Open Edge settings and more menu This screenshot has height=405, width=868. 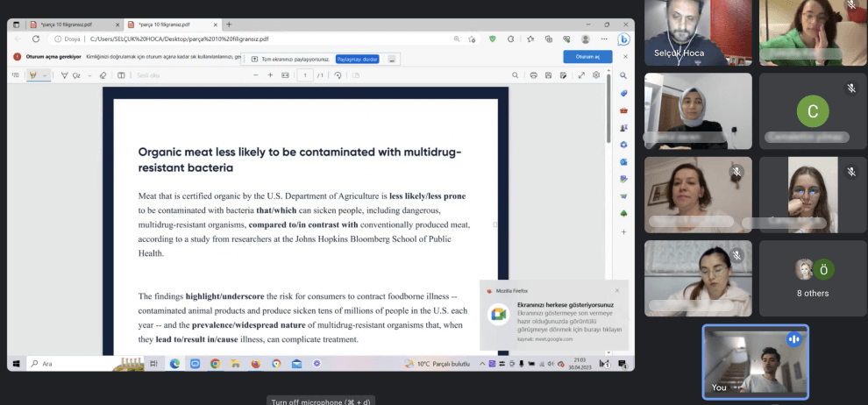click(x=604, y=39)
